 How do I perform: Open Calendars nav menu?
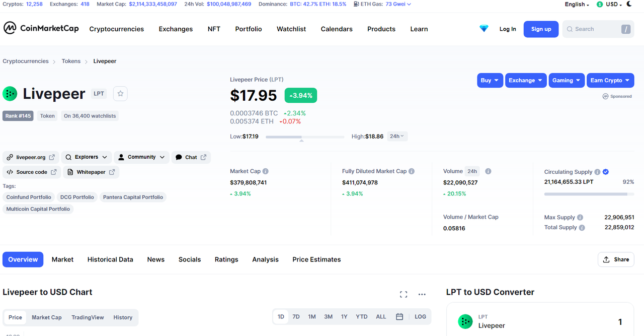[x=337, y=29]
